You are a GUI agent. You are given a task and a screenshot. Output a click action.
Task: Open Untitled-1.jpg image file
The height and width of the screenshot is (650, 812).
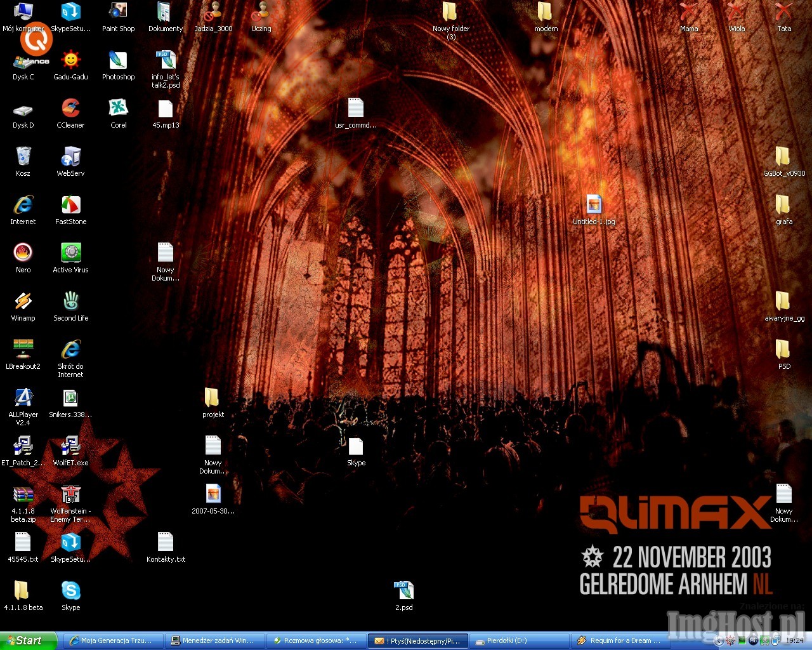click(594, 210)
